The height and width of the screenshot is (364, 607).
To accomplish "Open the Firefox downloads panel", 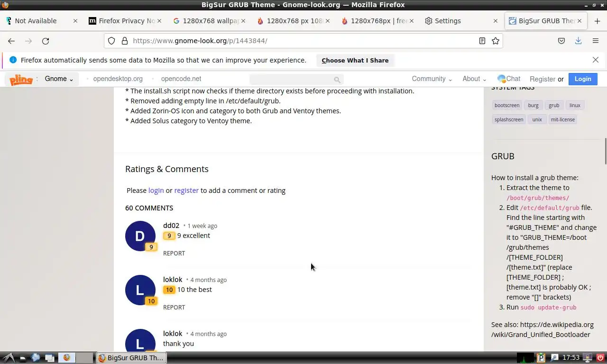I will [578, 41].
